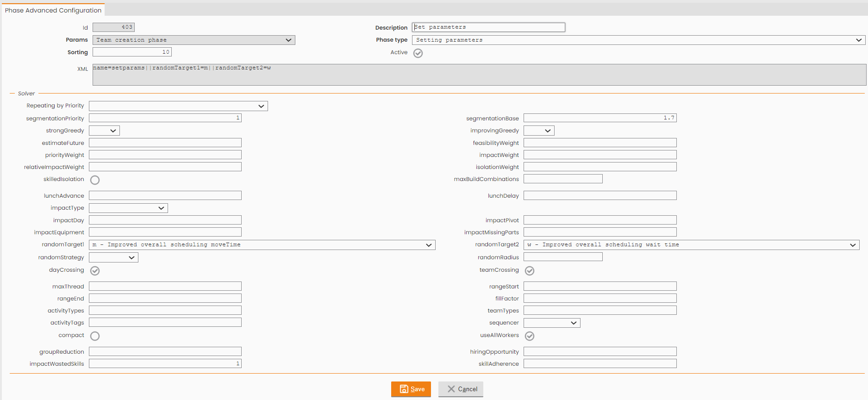The width and height of the screenshot is (868, 400).
Task: Expand the impactType dropdown
Action: (x=128, y=208)
